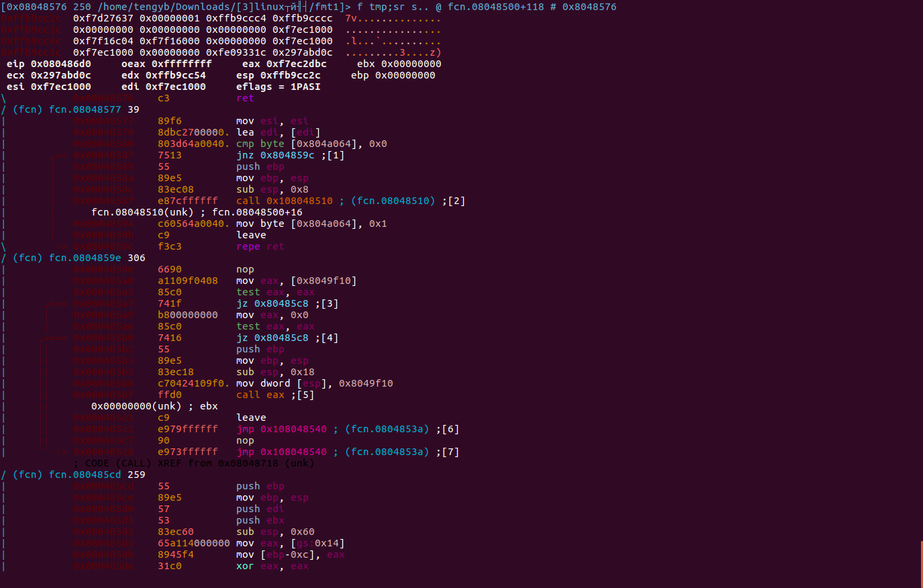
Task: Click the 'mov eax, 0x0' instruction
Action: click(273, 315)
